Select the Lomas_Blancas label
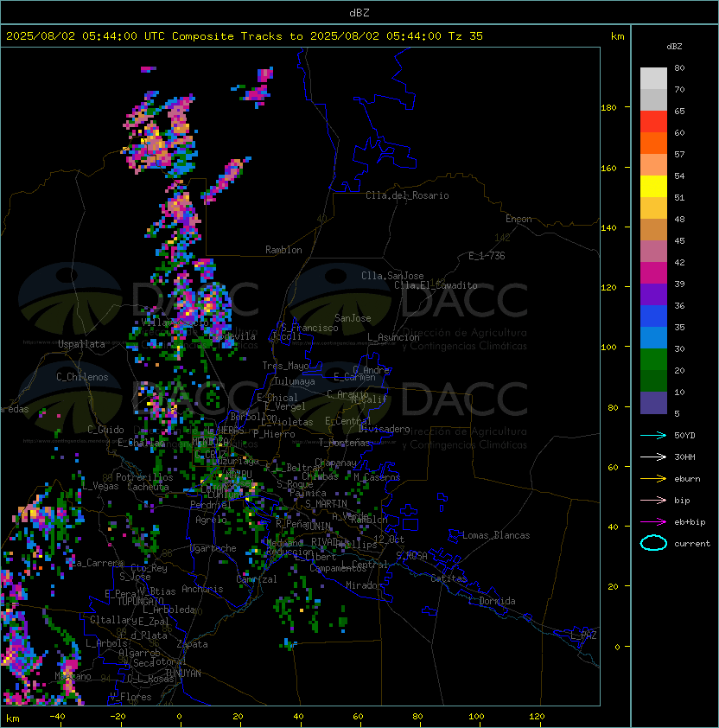 click(496, 535)
